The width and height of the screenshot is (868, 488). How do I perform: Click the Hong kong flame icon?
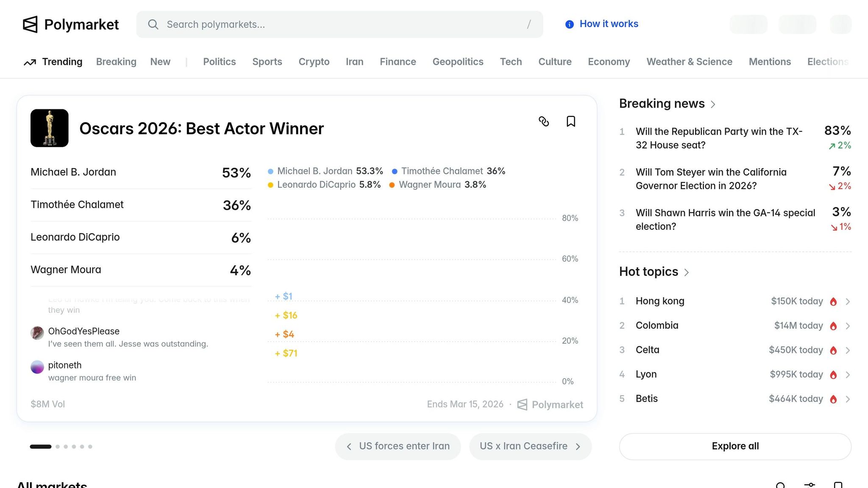833,302
